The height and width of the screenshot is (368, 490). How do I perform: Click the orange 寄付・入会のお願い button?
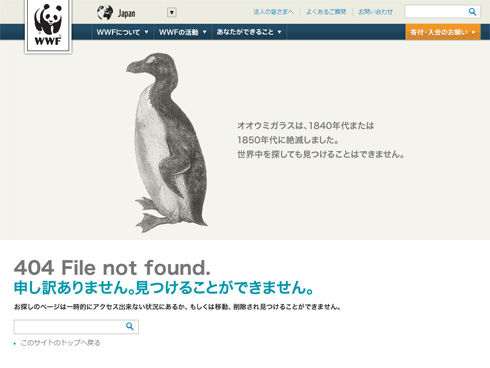click(x=443, y=32)
